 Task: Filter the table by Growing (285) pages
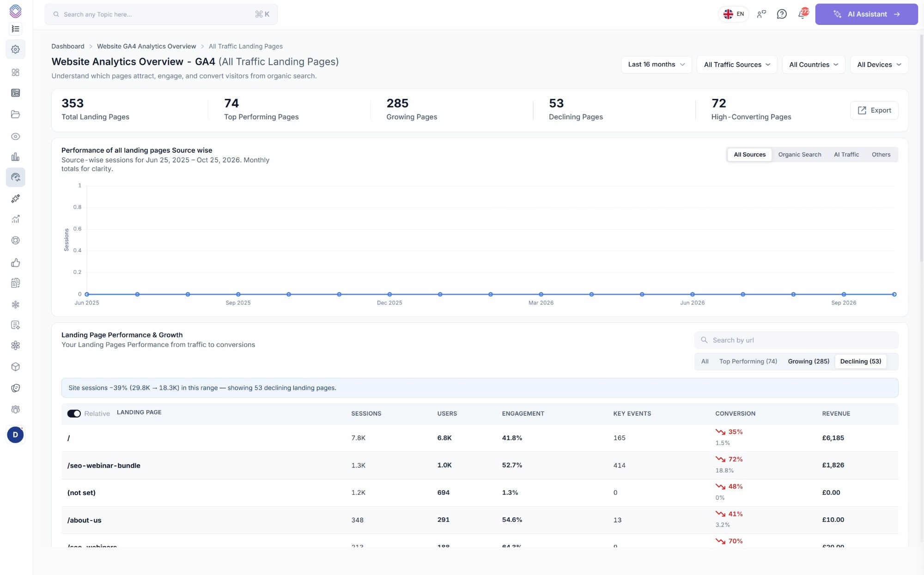(x=808, y=362)
